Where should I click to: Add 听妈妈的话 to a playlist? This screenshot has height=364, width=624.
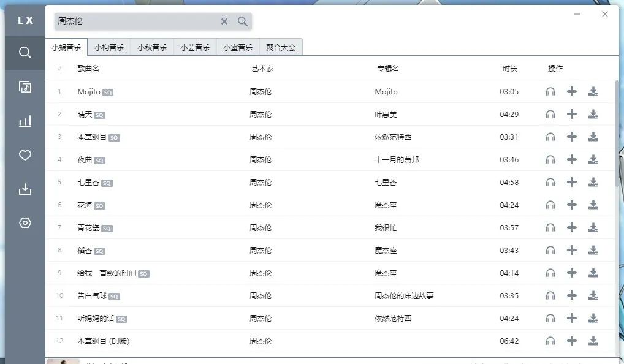(572, 318)
